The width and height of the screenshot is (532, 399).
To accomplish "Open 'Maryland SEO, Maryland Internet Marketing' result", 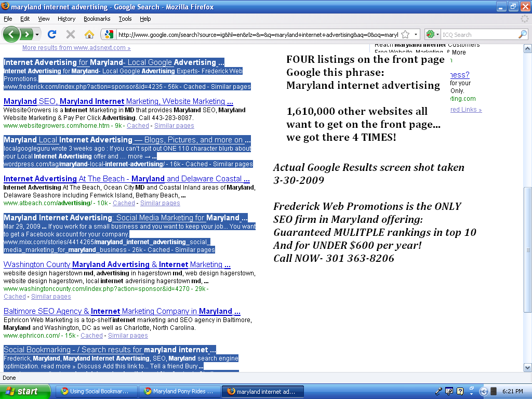I will point(118,101).
